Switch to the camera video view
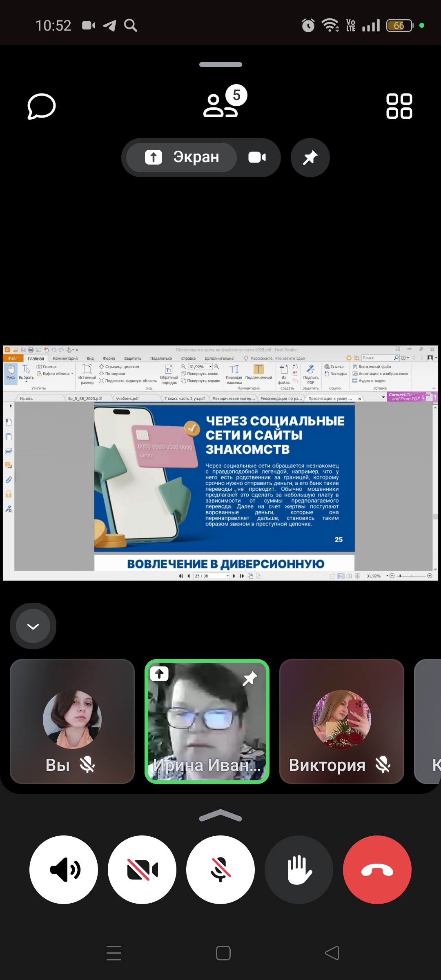 257,157
